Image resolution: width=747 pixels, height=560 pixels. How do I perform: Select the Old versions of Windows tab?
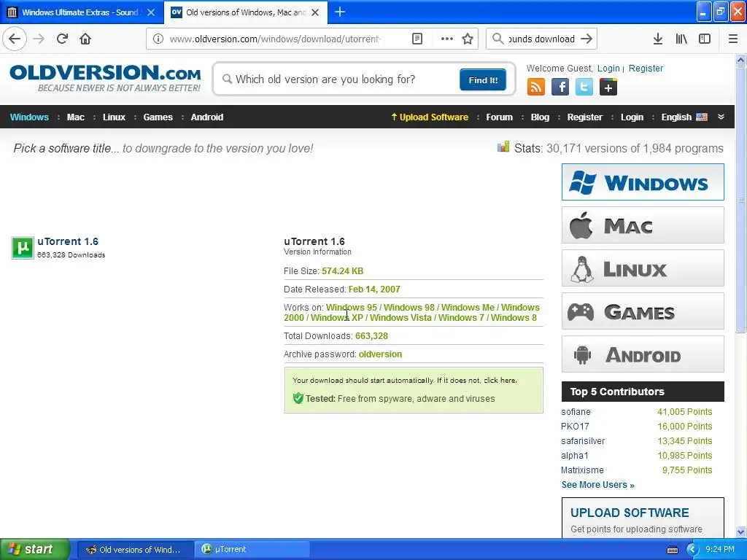click(x=245, y=12)
